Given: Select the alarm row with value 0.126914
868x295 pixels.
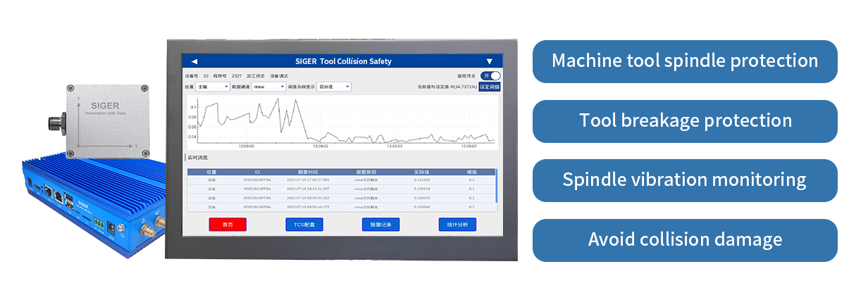Looking at the screenshot, I should 342,189.
